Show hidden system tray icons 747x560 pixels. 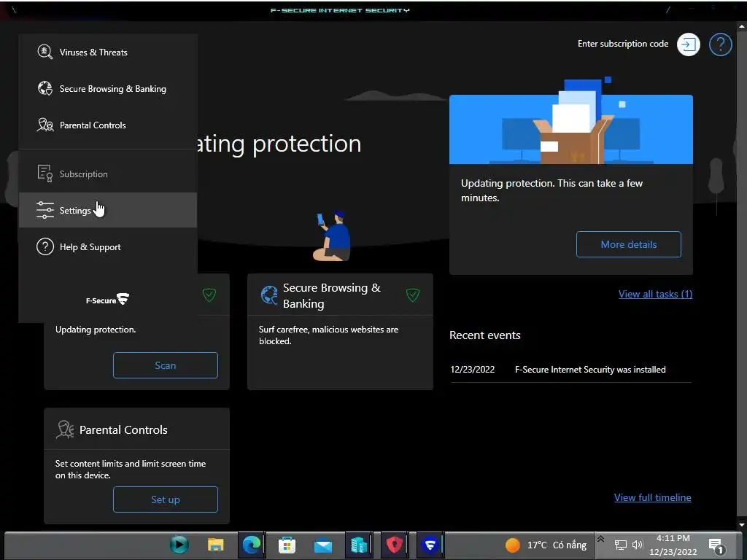601,539
